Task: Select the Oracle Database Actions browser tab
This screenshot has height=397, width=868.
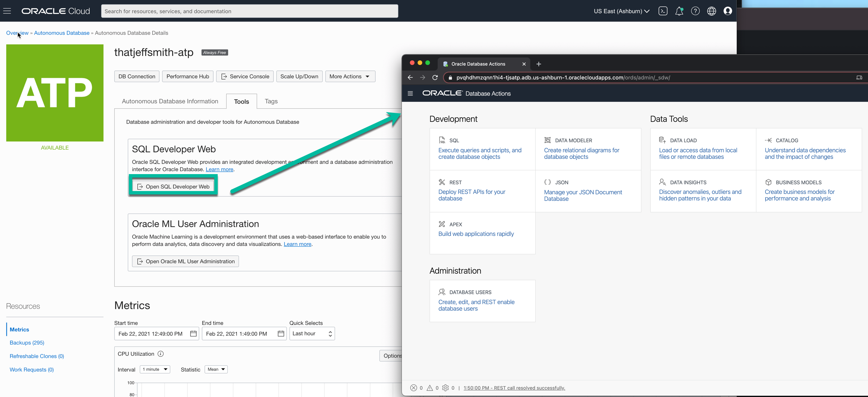Action: point(484,64)
